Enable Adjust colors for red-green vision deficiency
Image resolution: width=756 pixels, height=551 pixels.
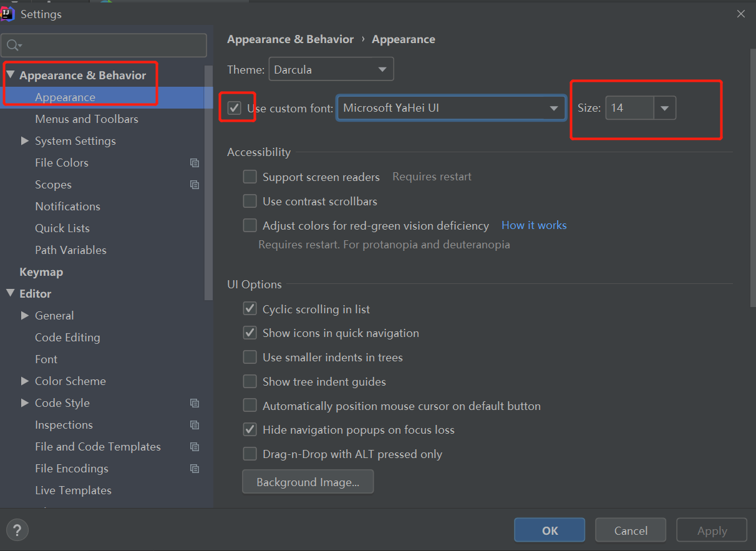click(x=250, y=225)
